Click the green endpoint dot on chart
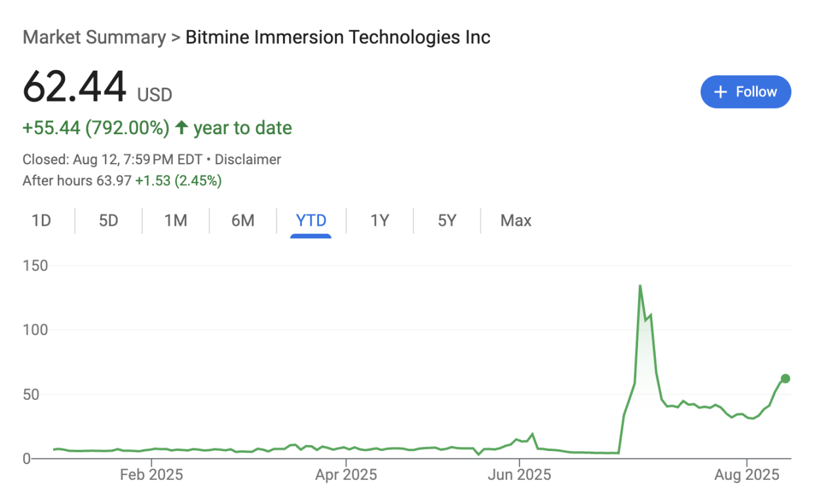 click(785, 378)
